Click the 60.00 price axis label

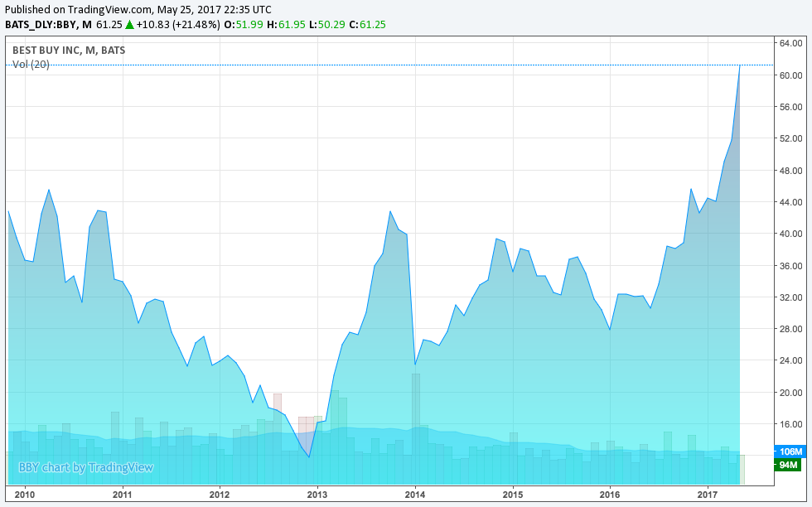[791, 75]
